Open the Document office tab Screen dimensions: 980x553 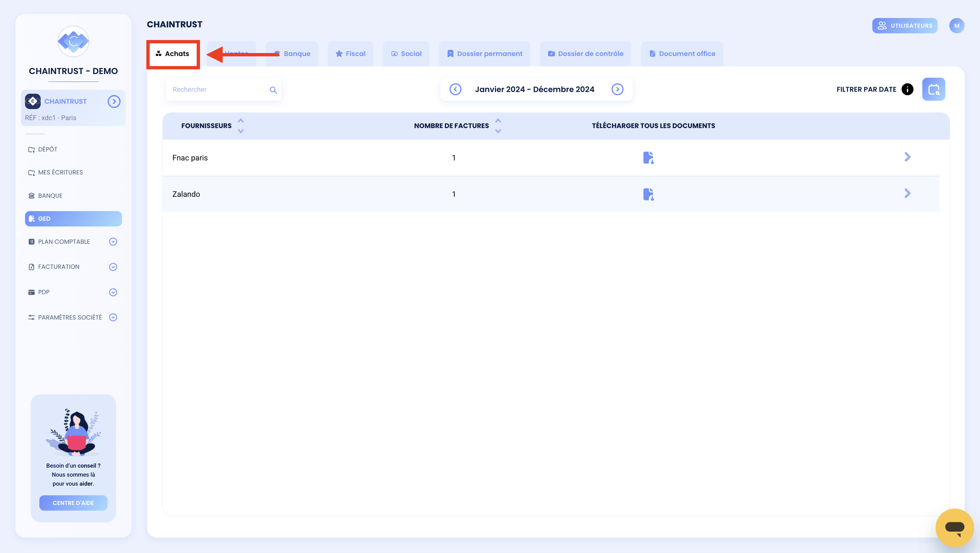(x=682, y=54)
